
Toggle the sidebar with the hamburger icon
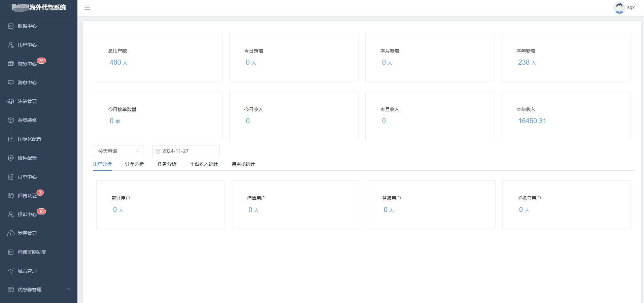click(87, 7)
